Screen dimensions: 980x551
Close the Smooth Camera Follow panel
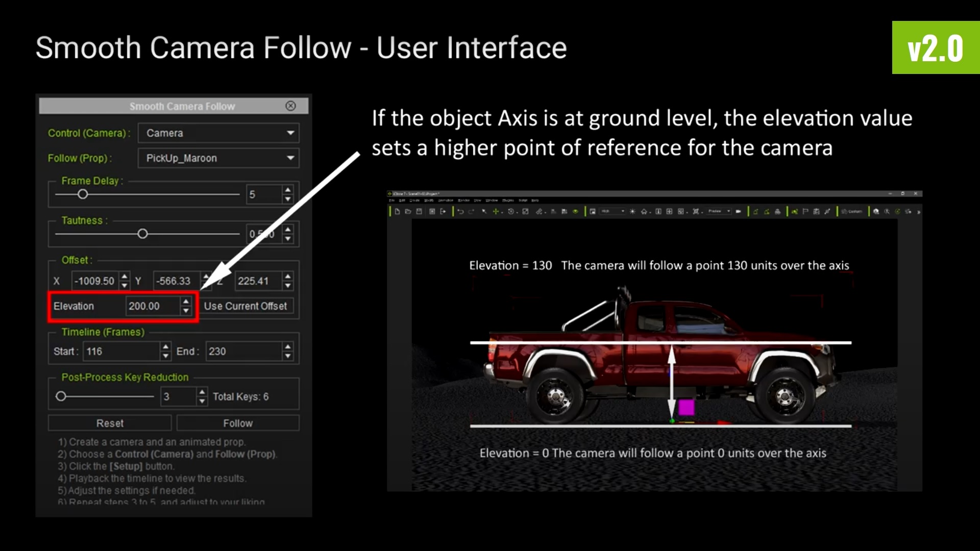pos(290,106)
